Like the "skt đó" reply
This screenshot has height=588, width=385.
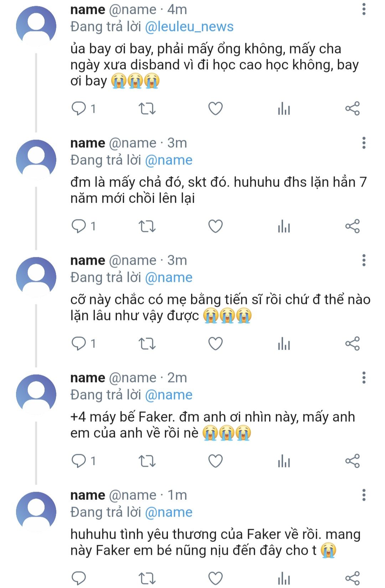click(215, 226)
